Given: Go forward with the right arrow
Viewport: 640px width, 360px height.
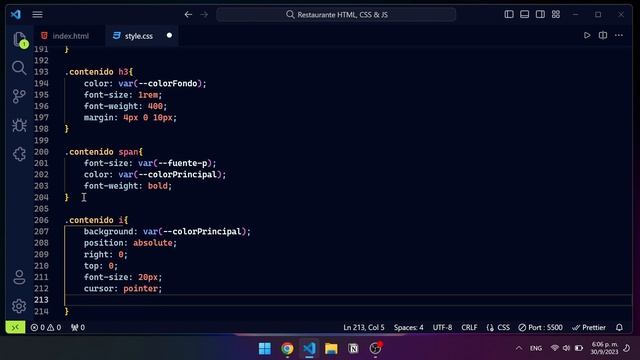Looking at the screenshot, I should pyautogui.click(x=204, y=15).
